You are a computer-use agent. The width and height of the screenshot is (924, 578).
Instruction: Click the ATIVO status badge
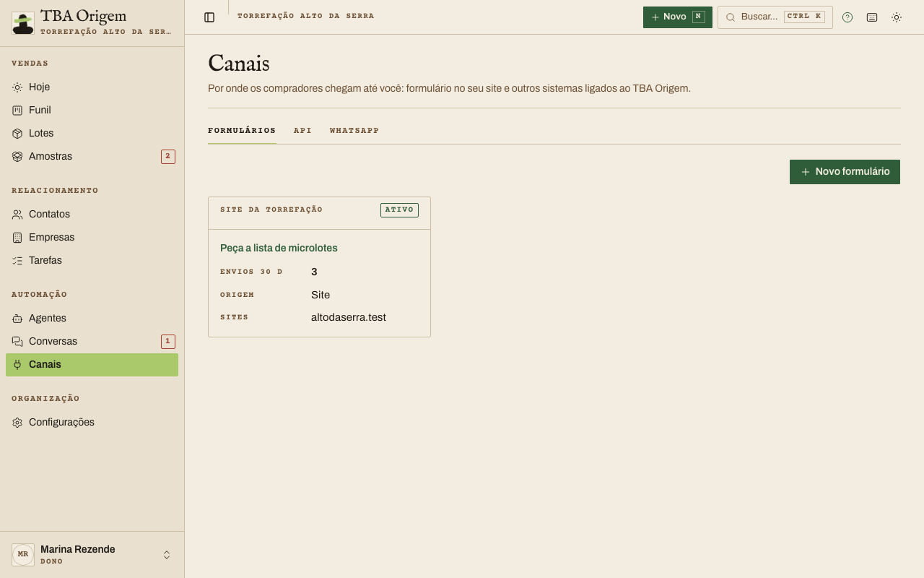pyautogui.click(x=399, y=210)
